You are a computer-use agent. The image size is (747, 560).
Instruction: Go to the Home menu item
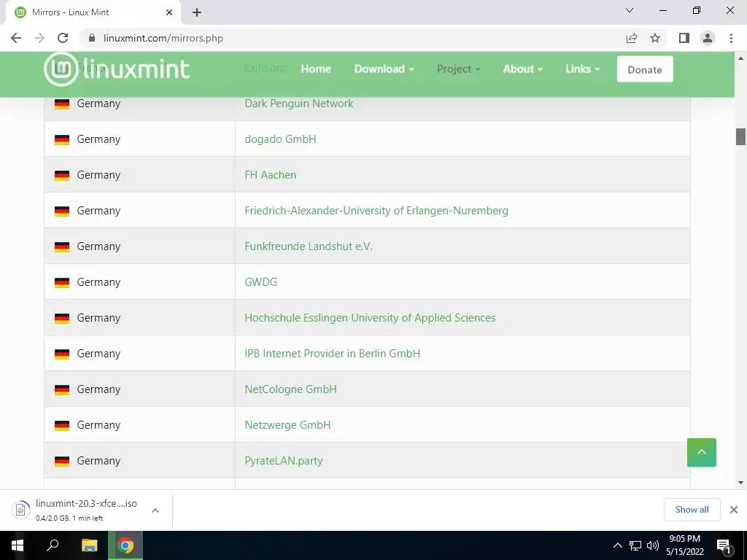(x=316, y=69)
